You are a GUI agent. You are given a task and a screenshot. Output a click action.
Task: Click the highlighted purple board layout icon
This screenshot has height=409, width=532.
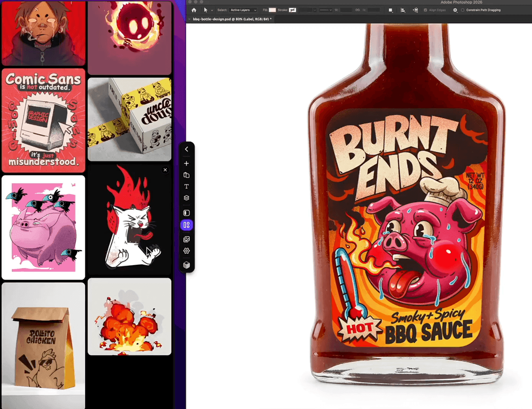(187, 225)
